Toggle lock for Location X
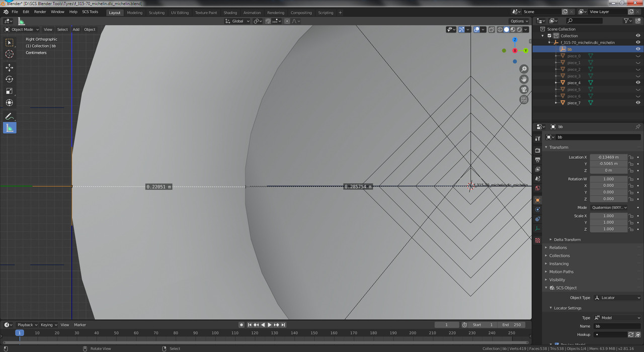 (x=631, y=157)
